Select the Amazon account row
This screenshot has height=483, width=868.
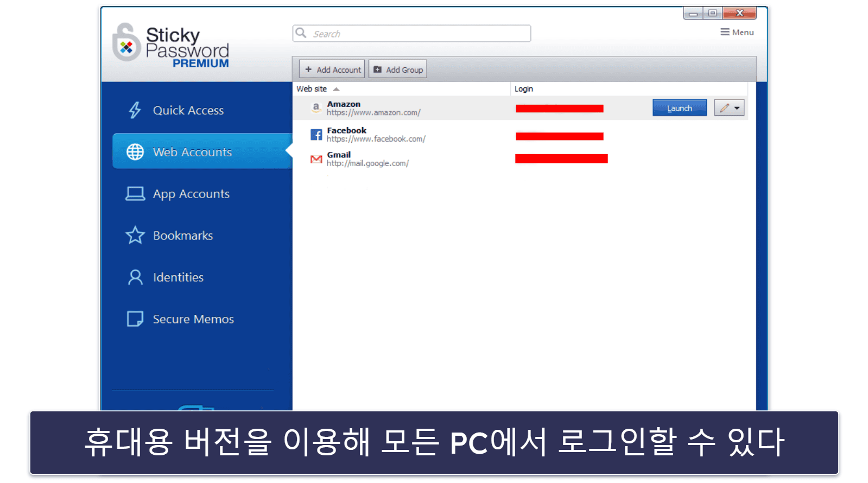[520, 108]
